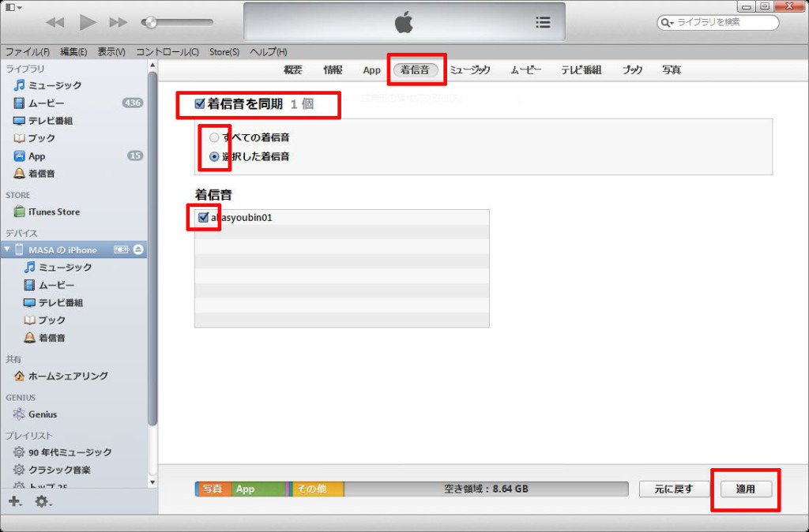Screen dimensions: 809x532
Task: Open the window menu dropdown at top left
Action: click(13, 7)
